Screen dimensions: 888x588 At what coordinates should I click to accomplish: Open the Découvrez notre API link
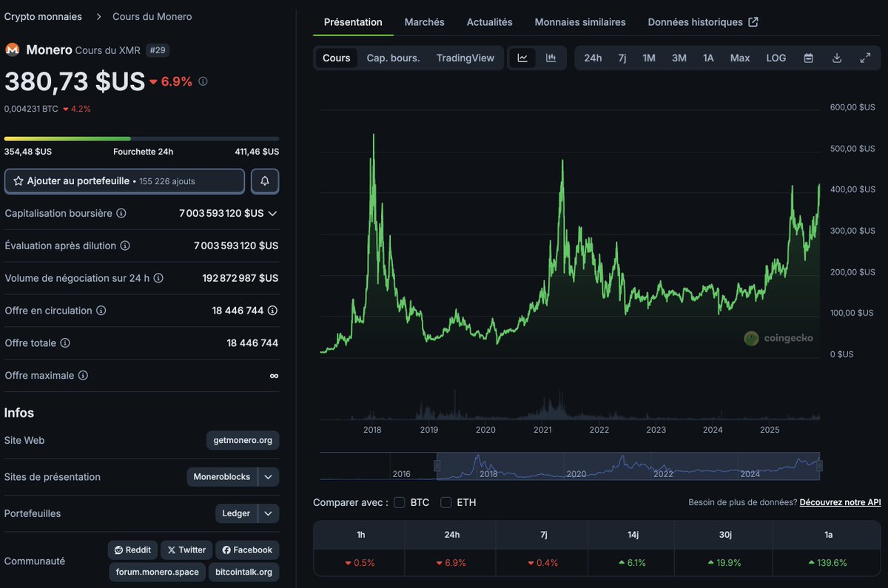(840, 502)
